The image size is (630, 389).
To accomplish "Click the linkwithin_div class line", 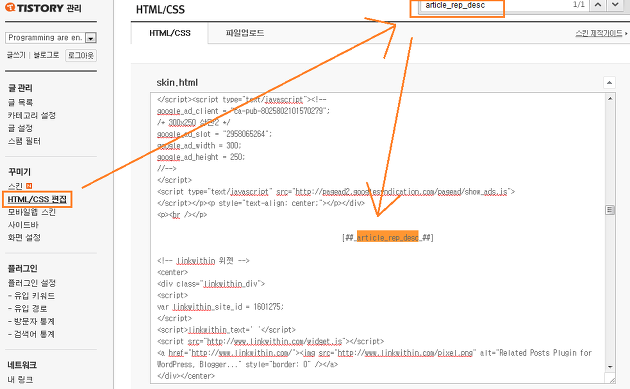I will 211,284.
